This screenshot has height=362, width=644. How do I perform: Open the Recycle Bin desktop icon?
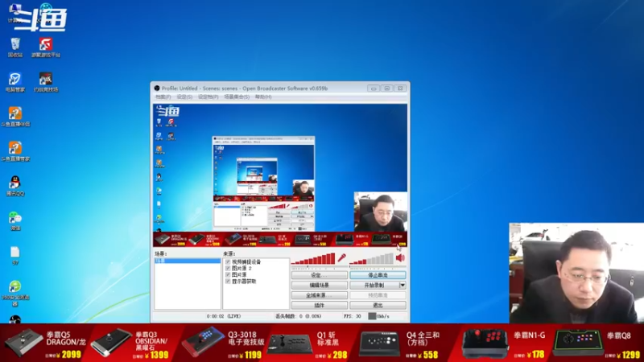[x=15, y=47]
